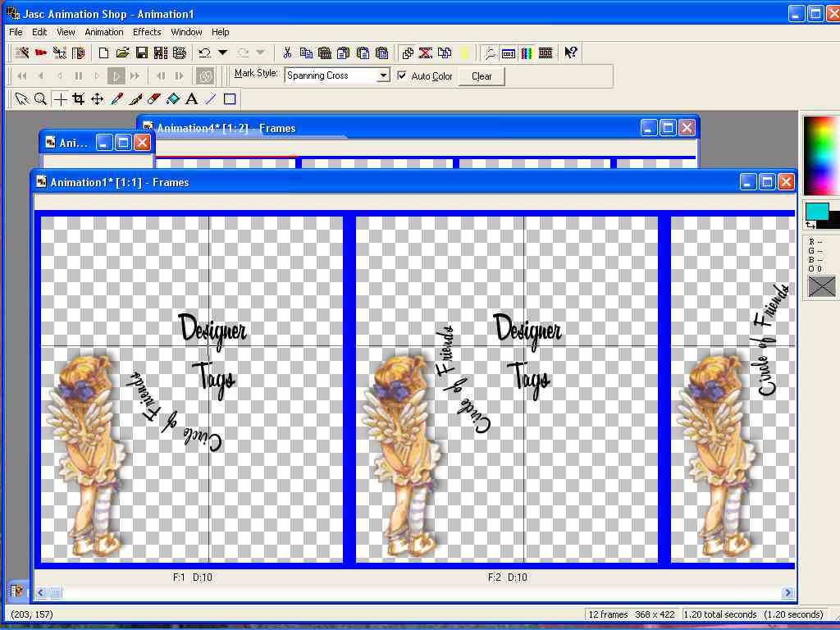The width and height of the screenshot is (840, 630).
Task: Click the filmstrip View Animation icon
Action: point(546,52)
